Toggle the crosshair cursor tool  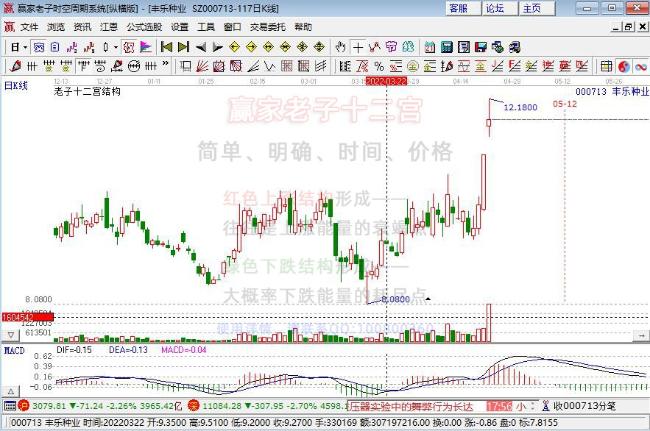tap(358, 47)
